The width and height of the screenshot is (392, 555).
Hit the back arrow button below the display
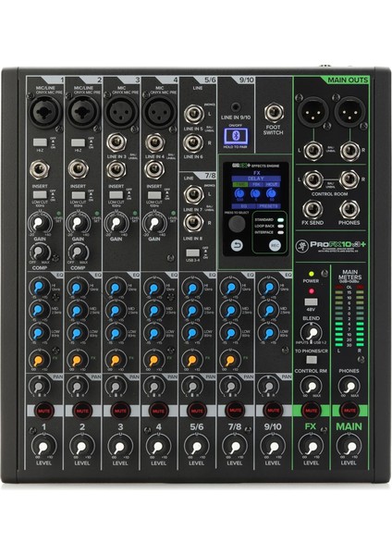[237, 245]
